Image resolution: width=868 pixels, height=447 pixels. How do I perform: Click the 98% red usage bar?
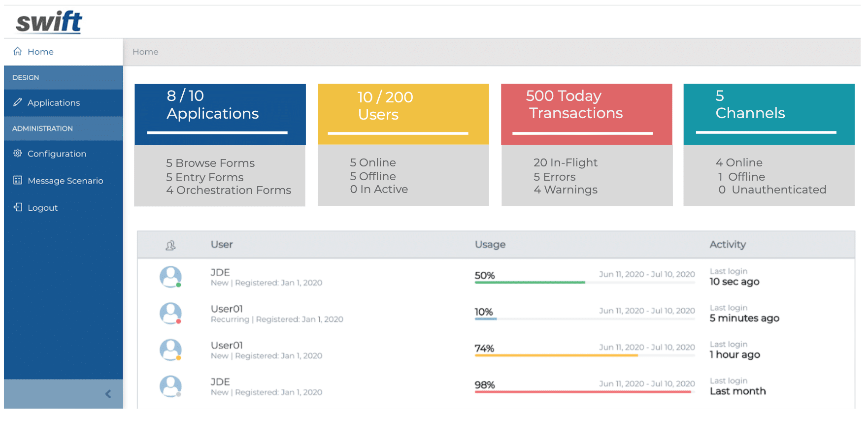(583, 392)
